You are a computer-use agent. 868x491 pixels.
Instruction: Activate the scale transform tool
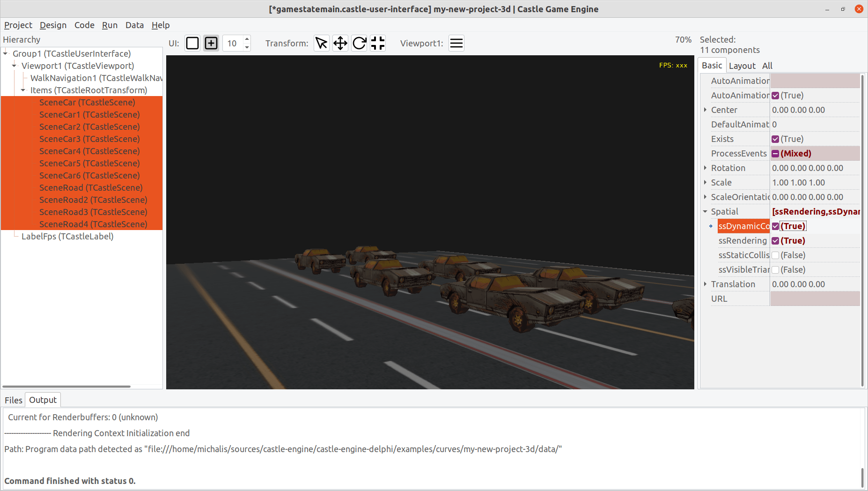point(377,43)
